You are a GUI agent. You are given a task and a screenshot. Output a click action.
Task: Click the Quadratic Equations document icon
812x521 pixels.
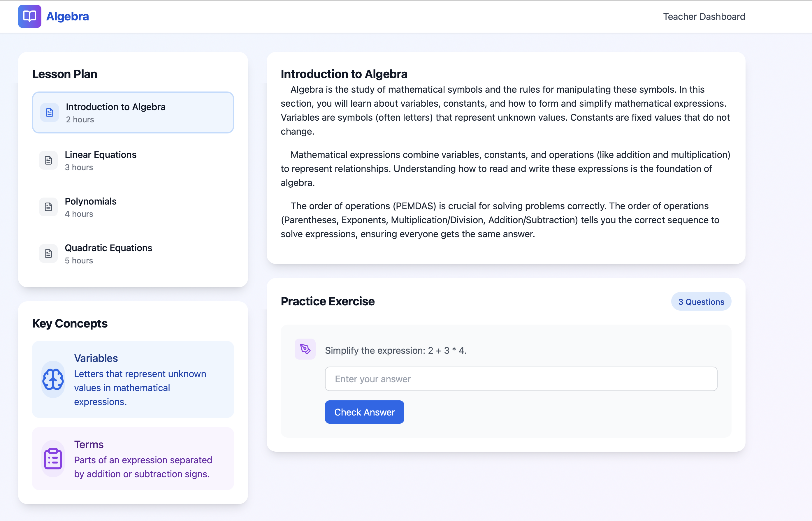click(x=48, y=254)
